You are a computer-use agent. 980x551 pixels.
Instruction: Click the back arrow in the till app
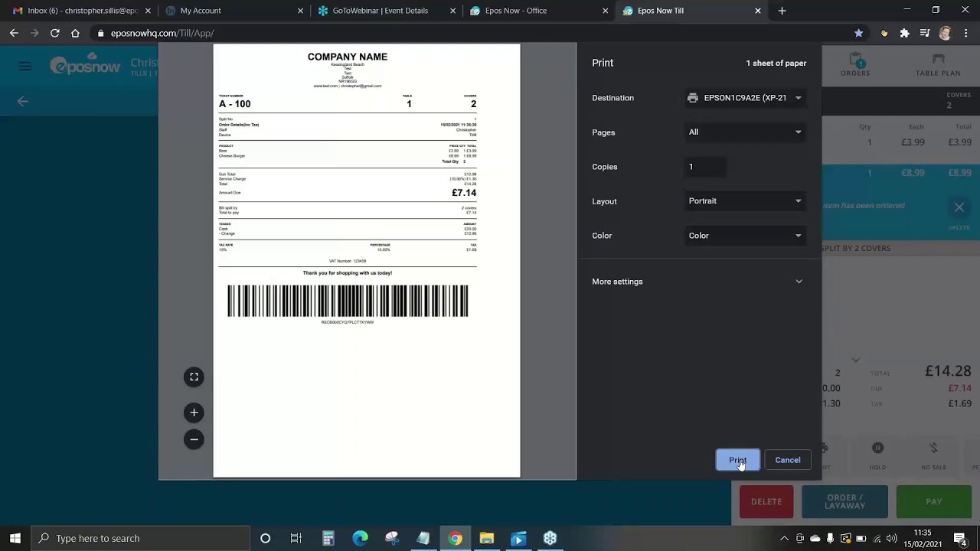point(22,101)
